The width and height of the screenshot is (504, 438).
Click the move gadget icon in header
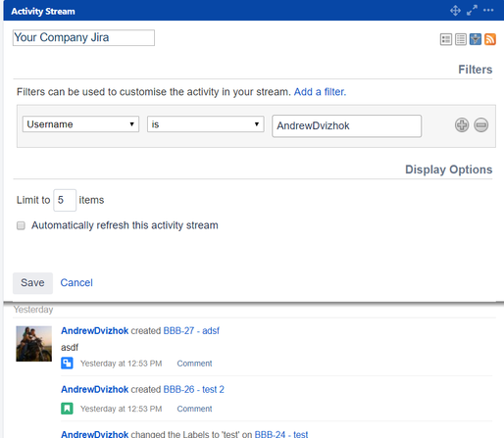455,11
